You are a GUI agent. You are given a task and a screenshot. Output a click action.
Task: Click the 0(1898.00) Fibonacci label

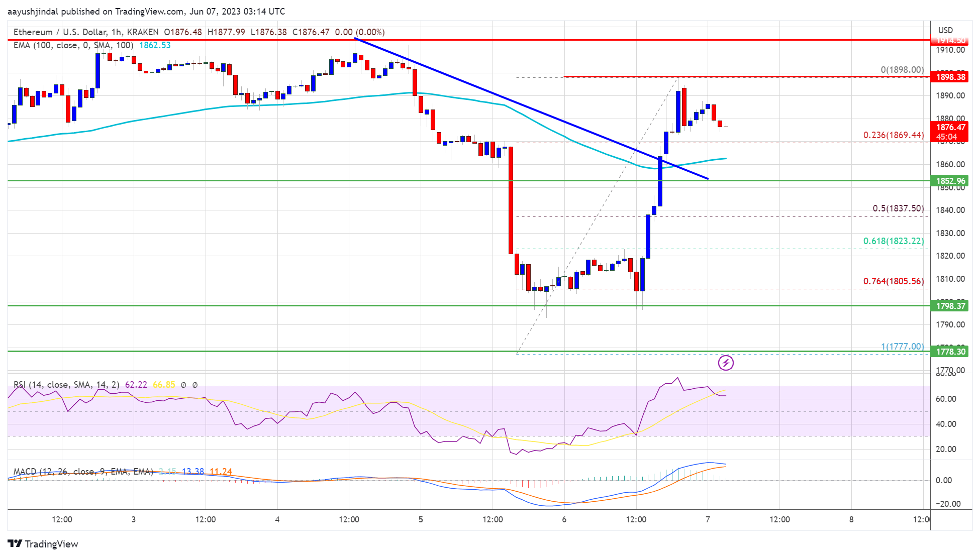[902, 70]
